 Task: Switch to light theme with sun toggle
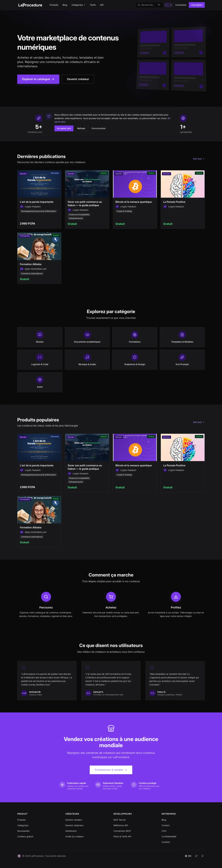pos(166,5)
